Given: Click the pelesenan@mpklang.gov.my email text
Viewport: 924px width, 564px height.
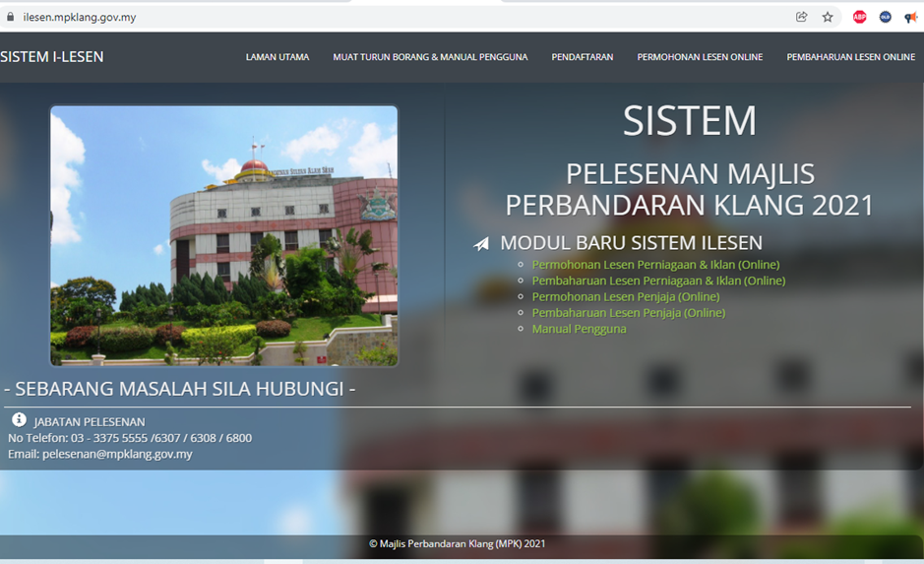Looking at the screenshot, I should click(x=117, y=455).
